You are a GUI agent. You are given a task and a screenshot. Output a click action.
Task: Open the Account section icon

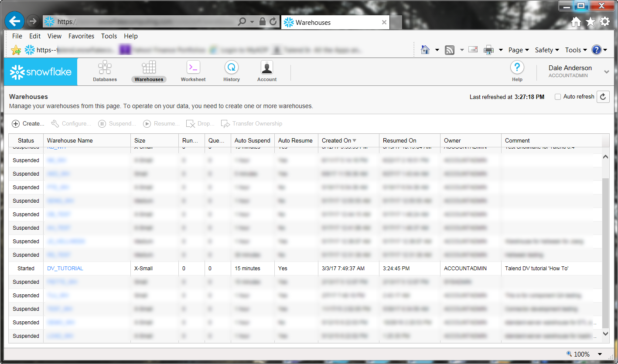click(x=266, y=68)
